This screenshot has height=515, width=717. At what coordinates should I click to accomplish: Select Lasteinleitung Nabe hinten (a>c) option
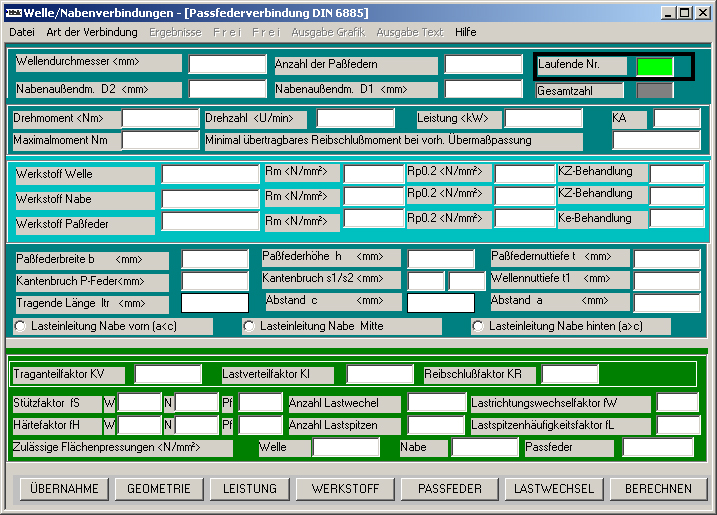pos(478,326)
